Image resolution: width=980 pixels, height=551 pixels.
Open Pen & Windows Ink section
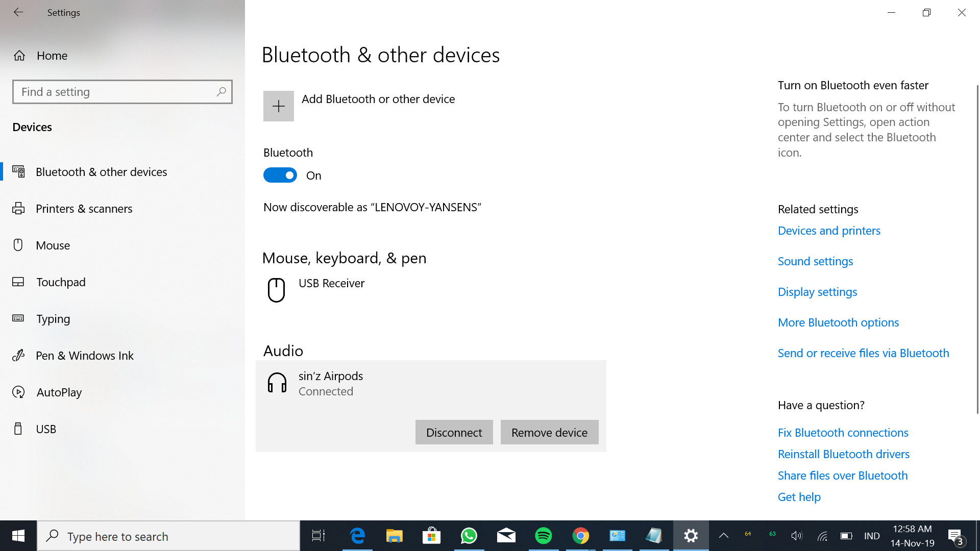(122, 356)
